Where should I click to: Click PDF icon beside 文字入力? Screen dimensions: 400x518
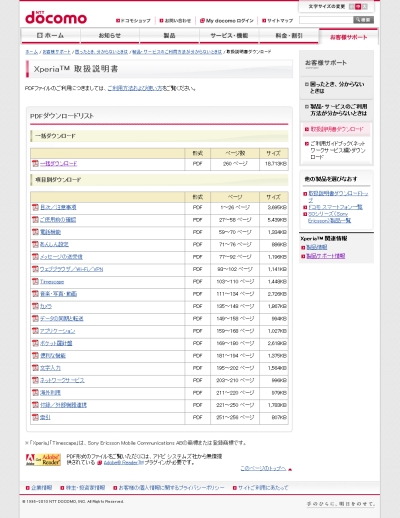point(35,368)
